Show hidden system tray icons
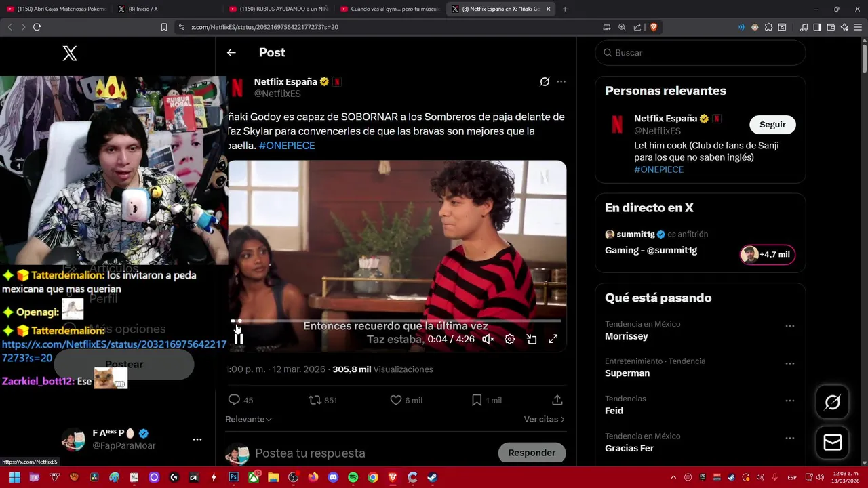Viewport: 868px width, 488px height. (x=673, y=477)
